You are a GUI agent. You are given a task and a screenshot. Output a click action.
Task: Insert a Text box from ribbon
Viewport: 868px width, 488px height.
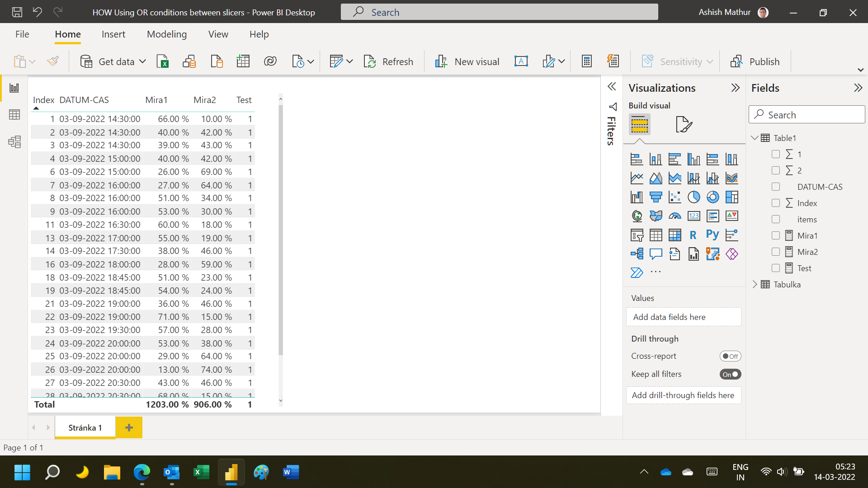click(x=521, y=61)
